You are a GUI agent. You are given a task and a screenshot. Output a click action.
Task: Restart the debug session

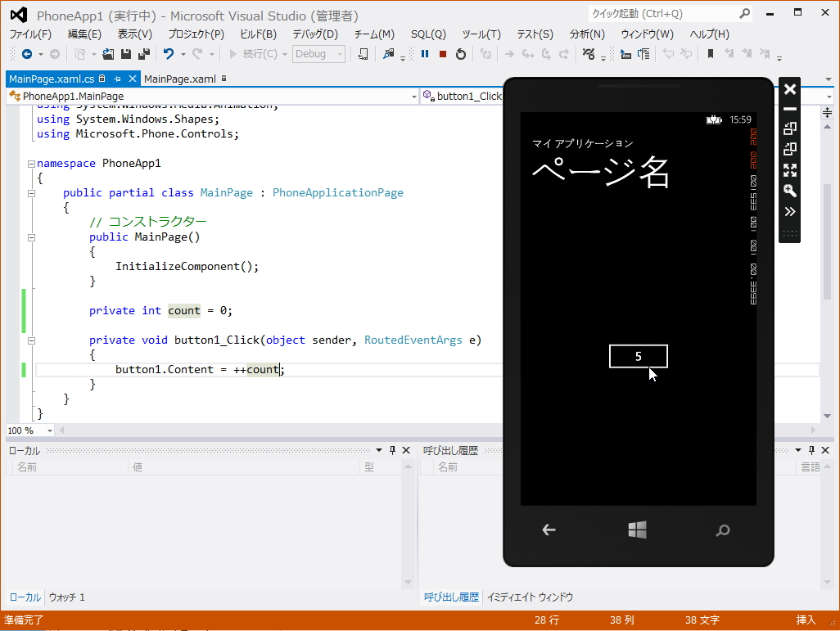[x=461, y=54]
